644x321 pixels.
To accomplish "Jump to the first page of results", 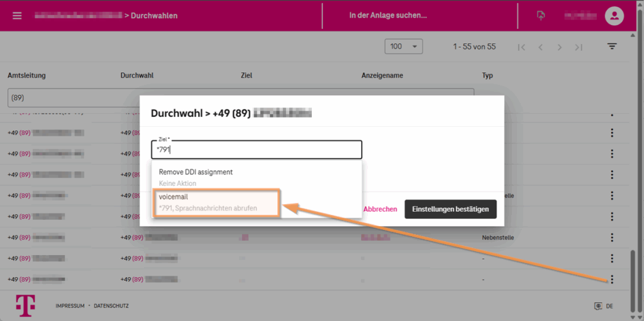I will [521, 47].
